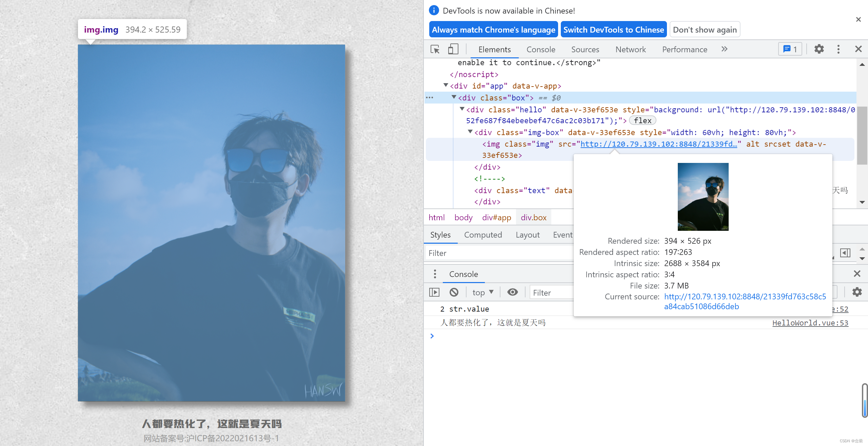Clear the console with the block icon
868x446 pixels.
(454, 292)
